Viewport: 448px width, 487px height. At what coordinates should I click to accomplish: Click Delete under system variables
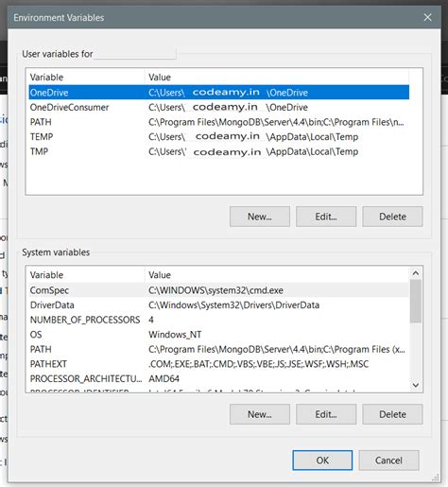(392, 414)
